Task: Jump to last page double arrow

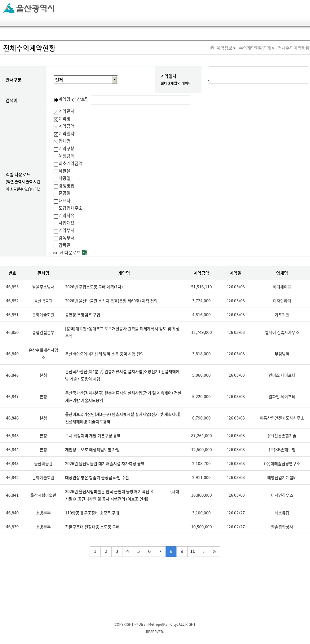Action: coord(214,551)
